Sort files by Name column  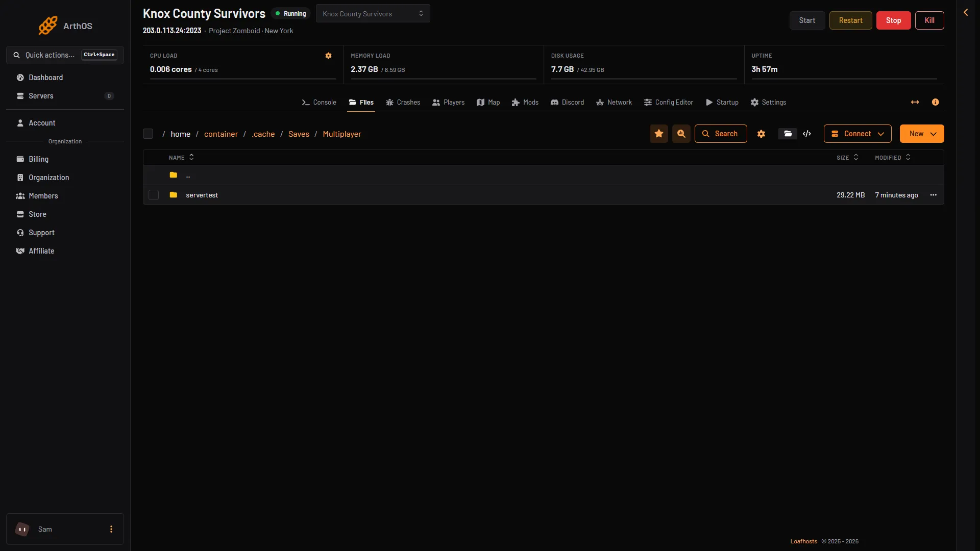181,158
